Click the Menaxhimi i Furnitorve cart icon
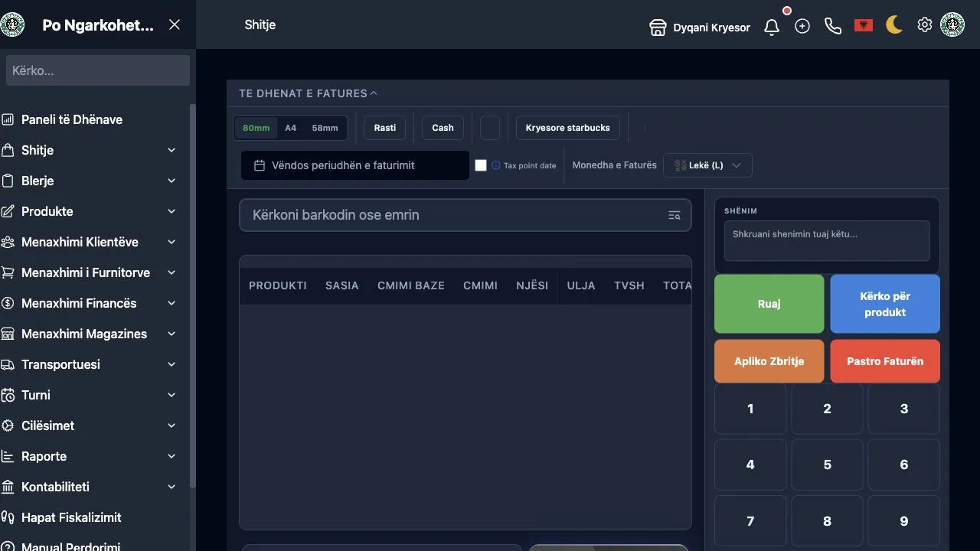 tap(8, 272)
